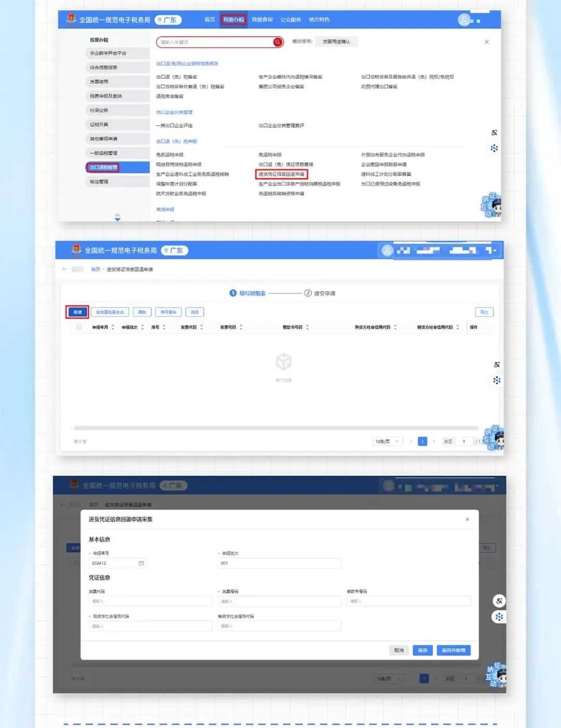Click the page 1 button in pagination
The image size is (561, 728).
tap(422, 441)
